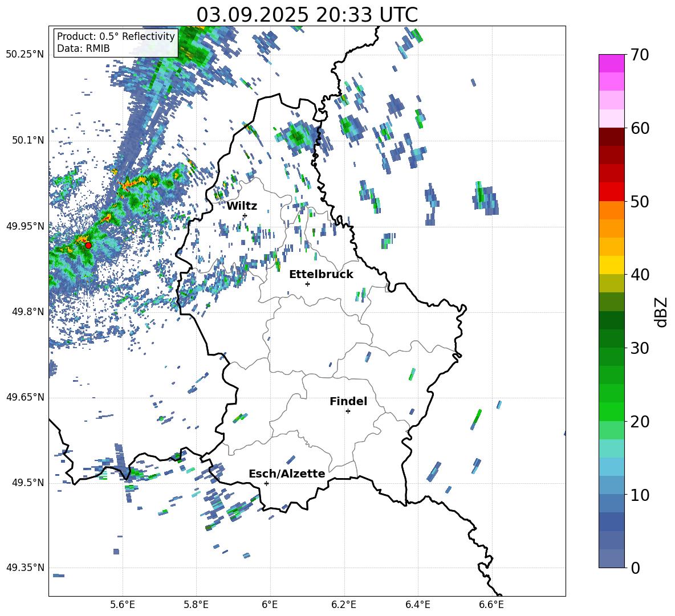This screenshot has width=675, height=616.
Task: Click the colorbar value 50
Action: point(640,201)
